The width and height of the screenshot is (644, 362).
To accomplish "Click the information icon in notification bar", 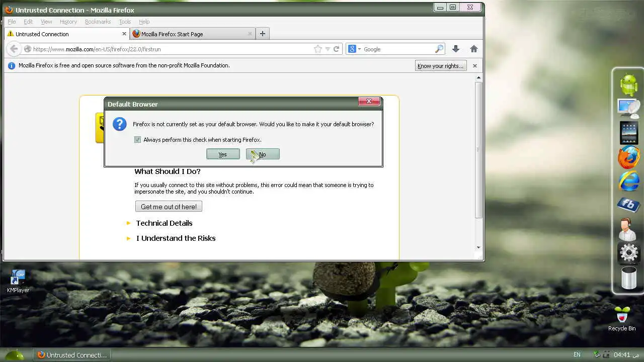I will 12,66.
